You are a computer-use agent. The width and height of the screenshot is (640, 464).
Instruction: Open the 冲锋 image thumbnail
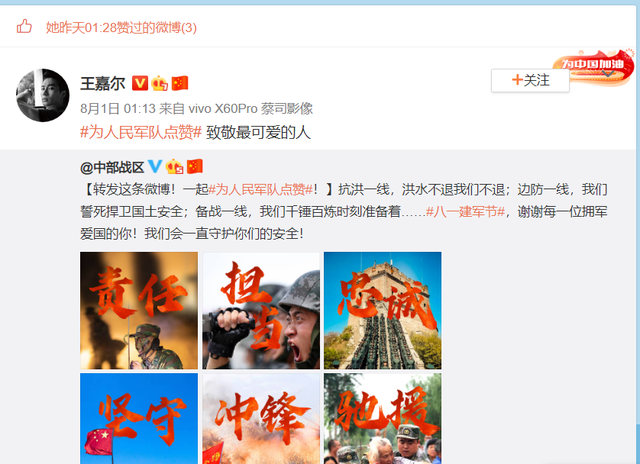click(x=261, y=418)
